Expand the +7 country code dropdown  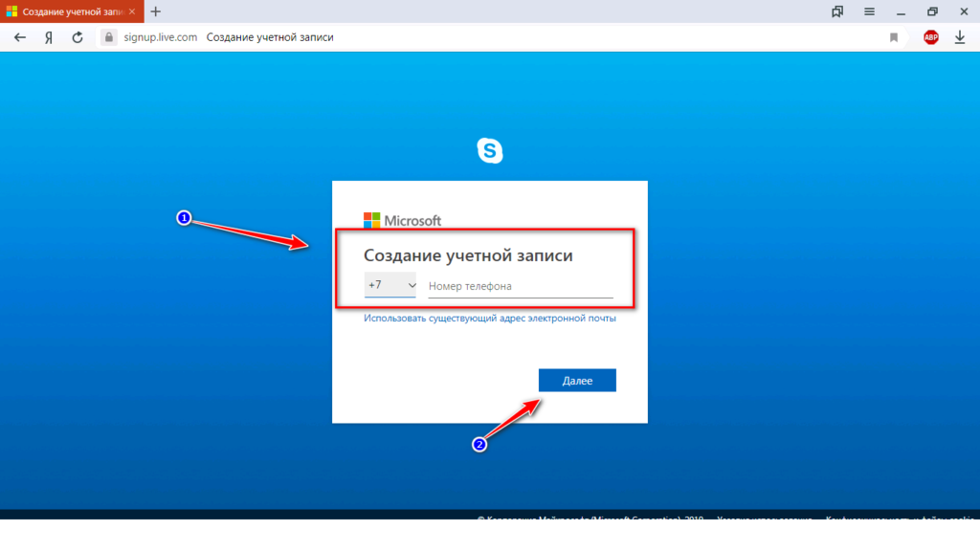(390, 285)
